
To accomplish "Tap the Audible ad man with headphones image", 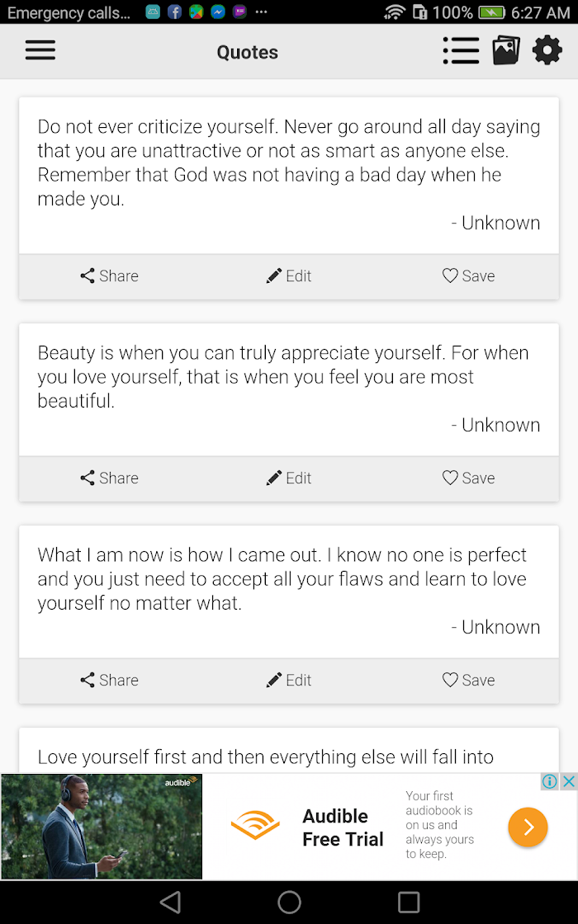I will [x=102, y=826].
